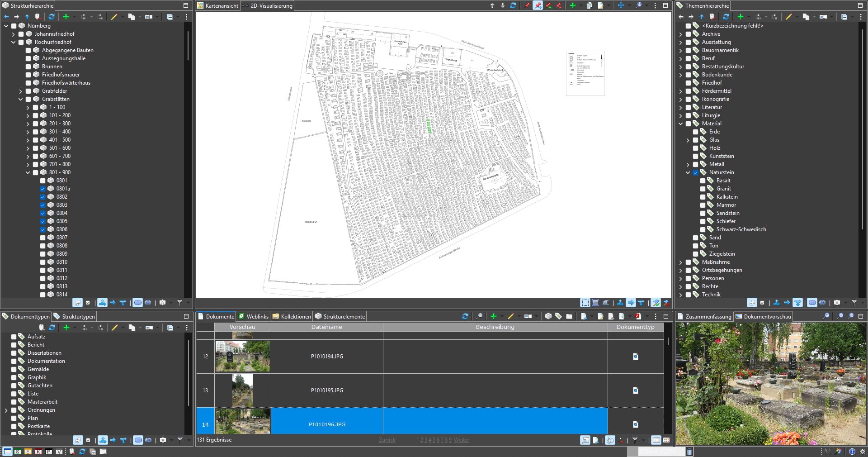The height and width of the screenshot is (457, 868).
Task: Click the rectangle selection icon below the map
Action: click(x=585, y=303)
